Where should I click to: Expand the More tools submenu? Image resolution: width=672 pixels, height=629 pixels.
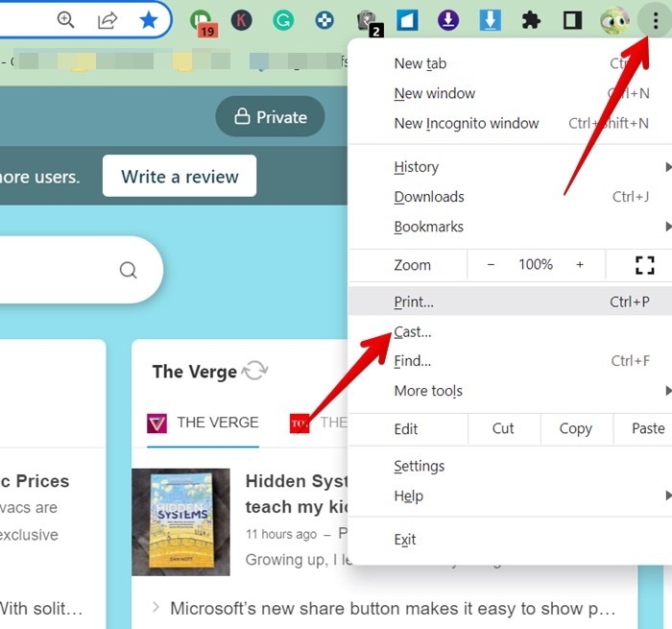click(510, 391)
